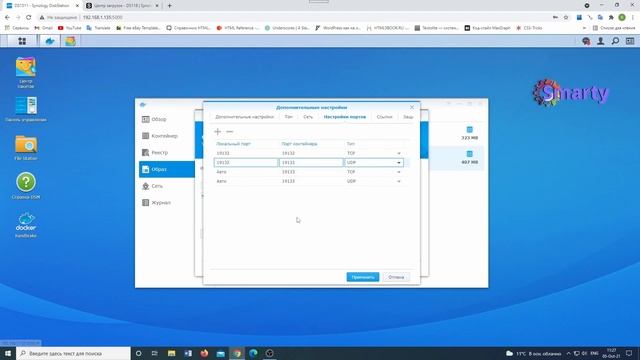Open CSS-Tricks bookmark
Screen dimensions: 640x360
tap(529, 28)
